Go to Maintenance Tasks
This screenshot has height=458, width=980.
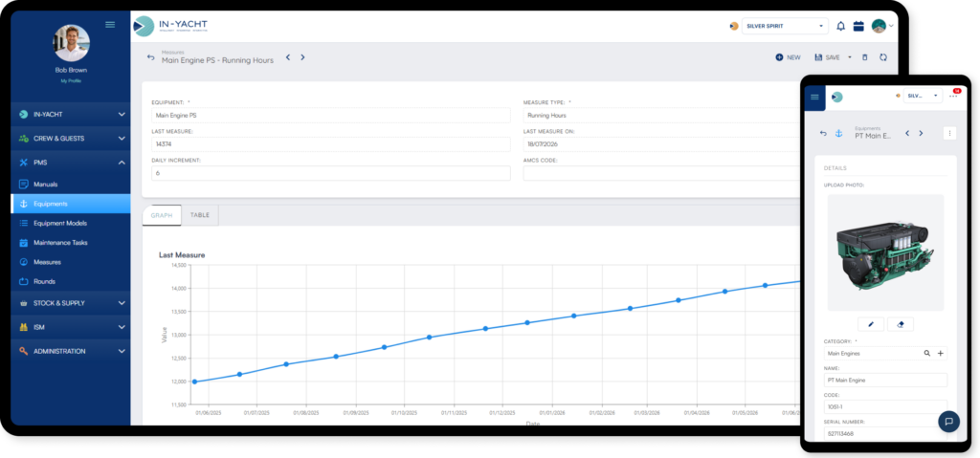point(71,243)
